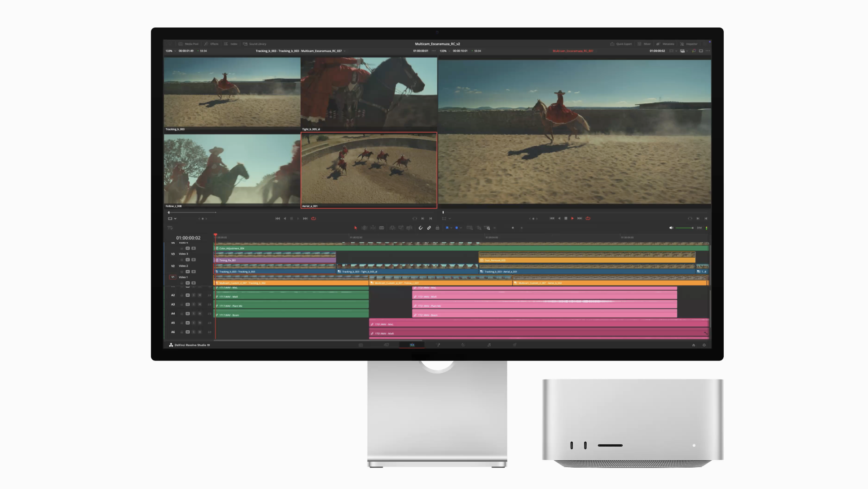
Task: Mute audio track A2
Action: (200, 295)
